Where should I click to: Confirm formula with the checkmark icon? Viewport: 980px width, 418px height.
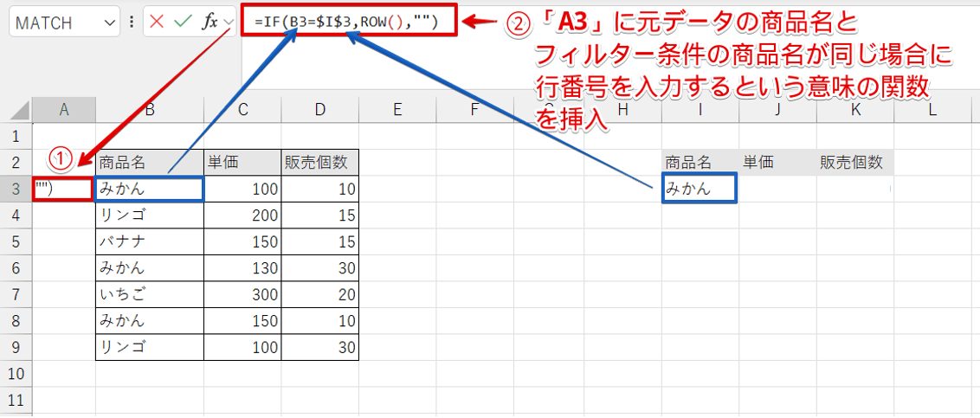coord(182,22)
